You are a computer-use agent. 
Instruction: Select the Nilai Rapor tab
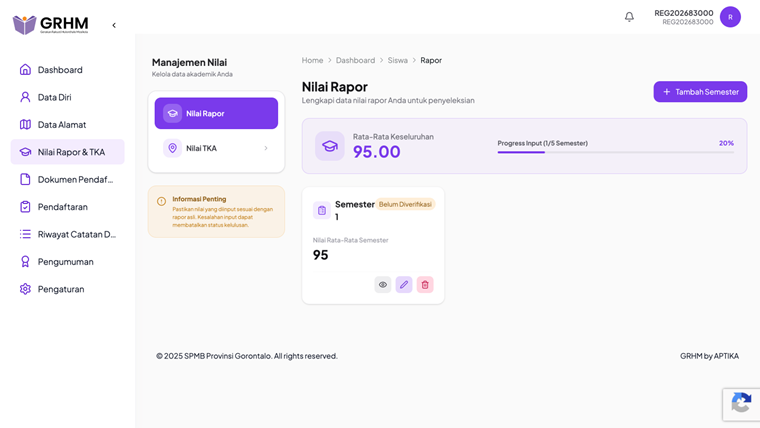pos(216,113)
